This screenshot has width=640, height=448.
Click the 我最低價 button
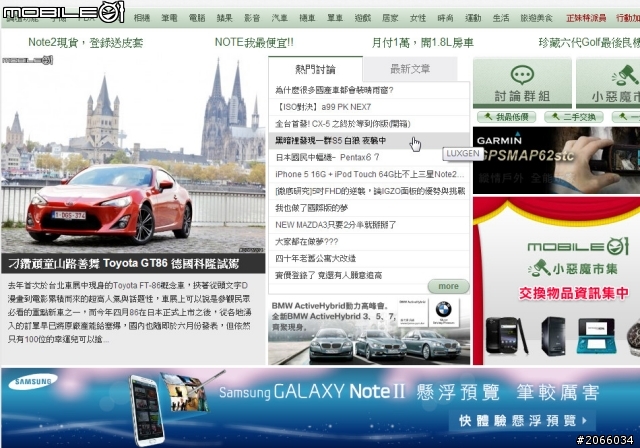[506, 118]
